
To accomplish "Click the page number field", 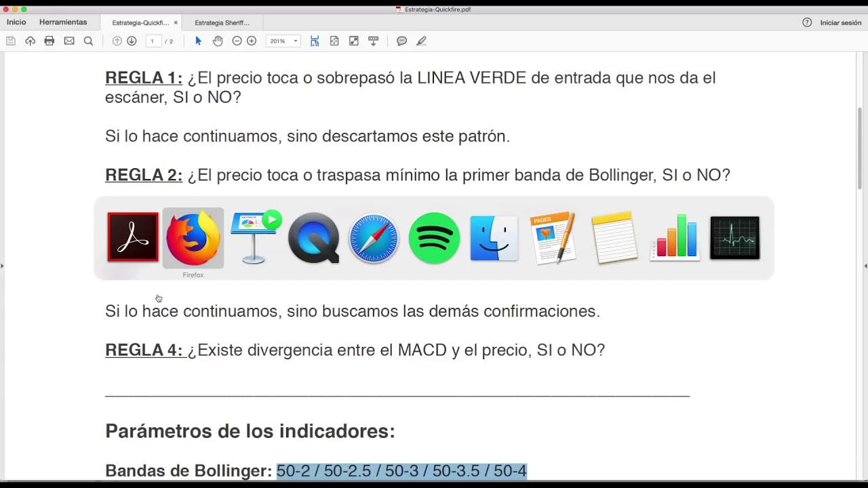I will pyautogui.click(x=153, y=41).
